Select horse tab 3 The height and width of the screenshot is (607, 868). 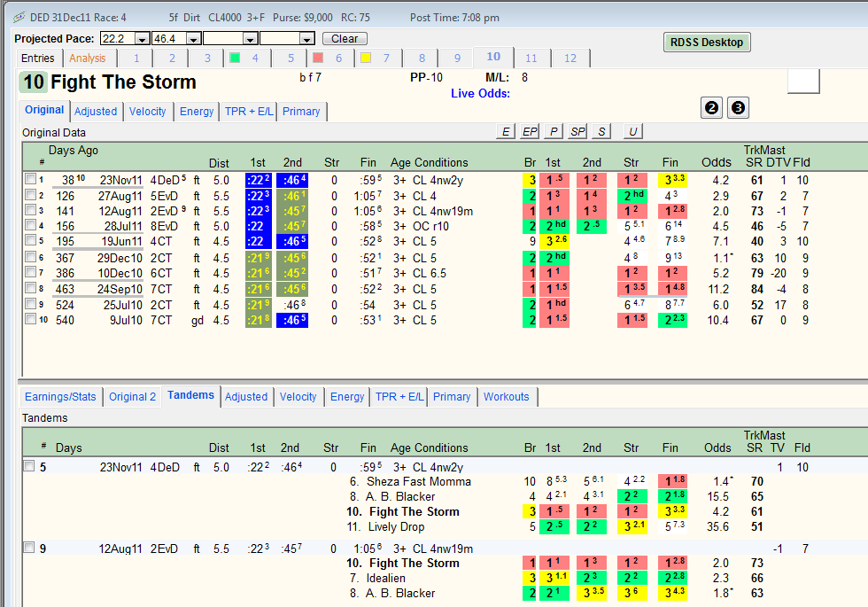tap(207, 58)
